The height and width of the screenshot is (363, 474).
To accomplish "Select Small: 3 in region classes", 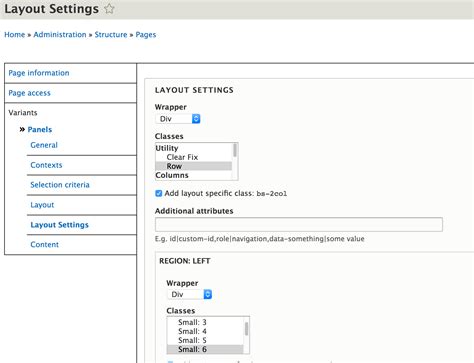I will click(x=192, y=322).
